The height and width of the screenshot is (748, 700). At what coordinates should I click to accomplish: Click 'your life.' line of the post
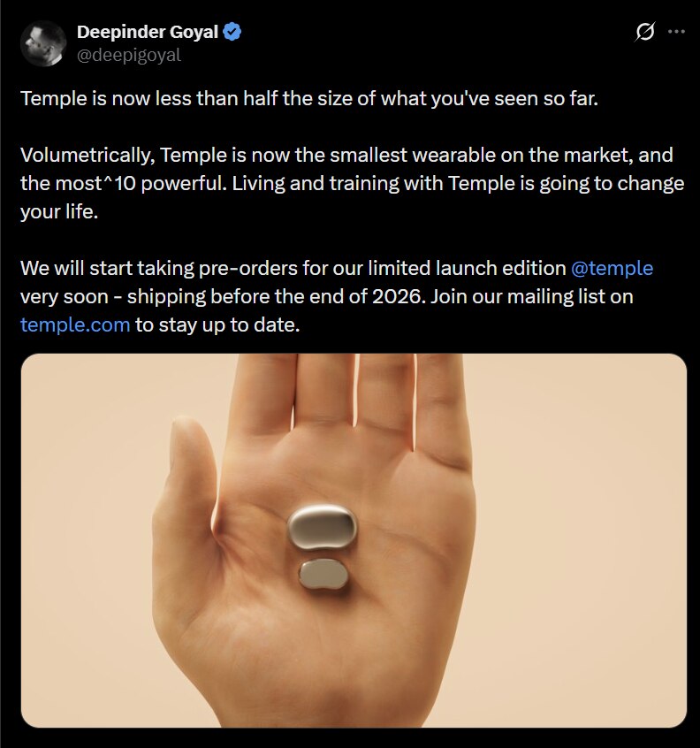[59, 212]
